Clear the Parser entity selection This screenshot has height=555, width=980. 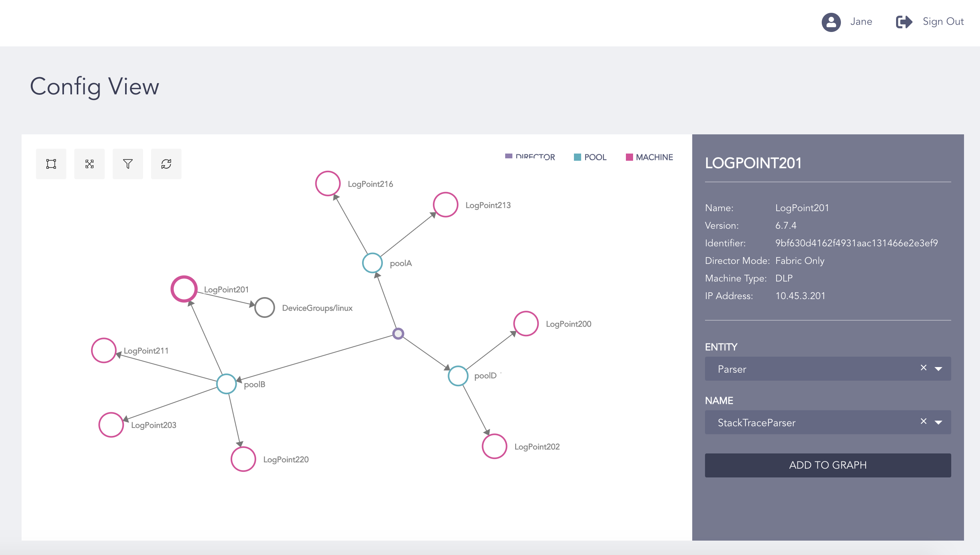[924, 368]
